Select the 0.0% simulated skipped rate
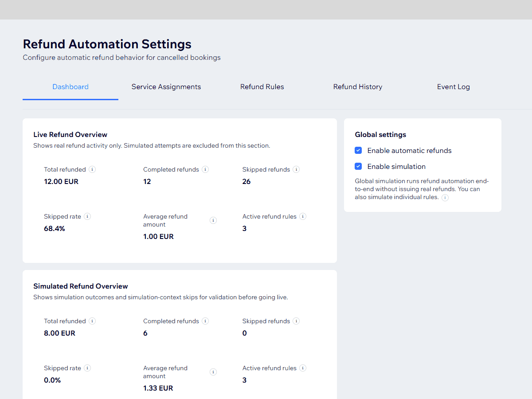 [x=52, y=380]
